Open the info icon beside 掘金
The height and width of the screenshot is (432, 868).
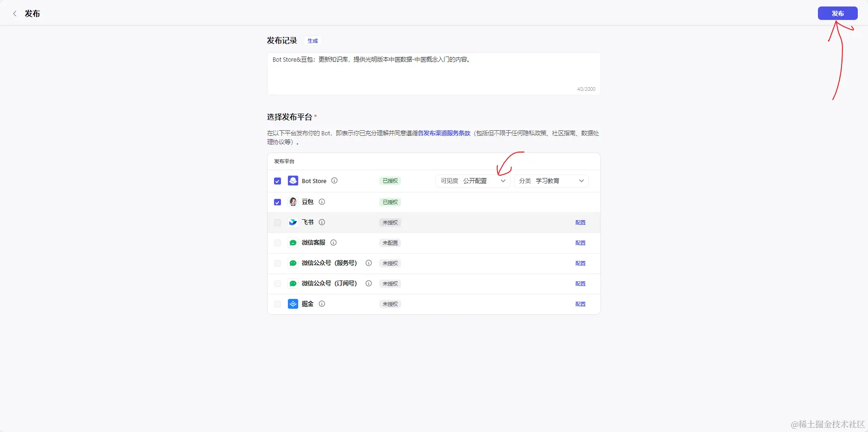pos(322,304)
